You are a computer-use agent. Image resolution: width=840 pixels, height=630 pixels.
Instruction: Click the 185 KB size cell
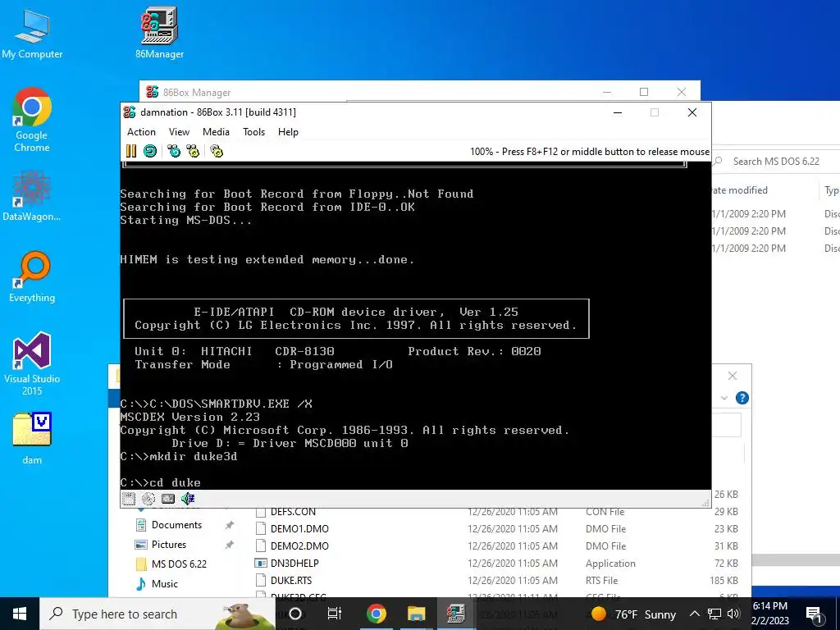[724, 580]
